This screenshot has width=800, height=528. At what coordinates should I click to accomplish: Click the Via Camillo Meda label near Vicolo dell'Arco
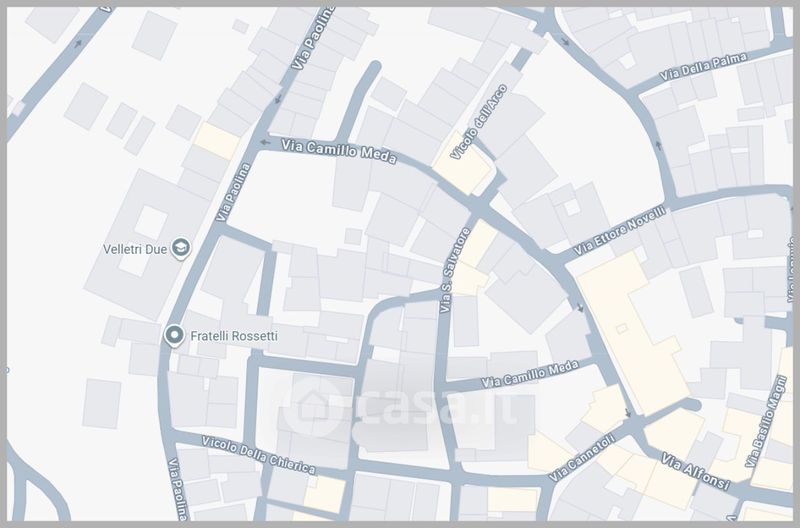[338, 151]
